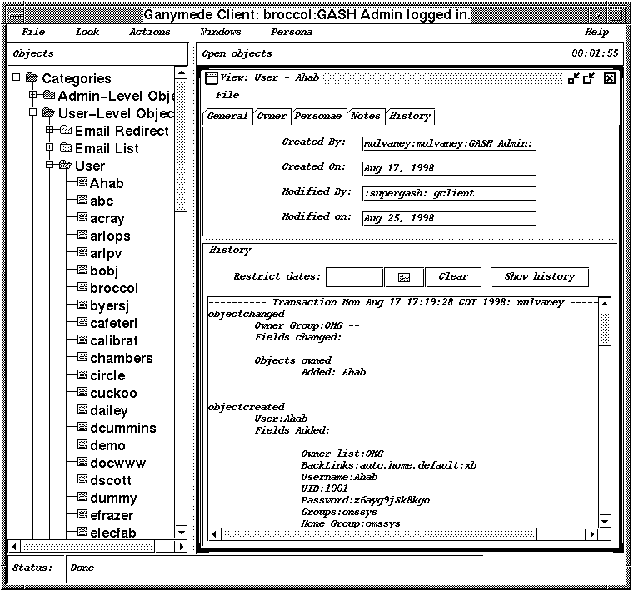Click the Restrict dates input field
631x590 pixels.
point(355,277)
